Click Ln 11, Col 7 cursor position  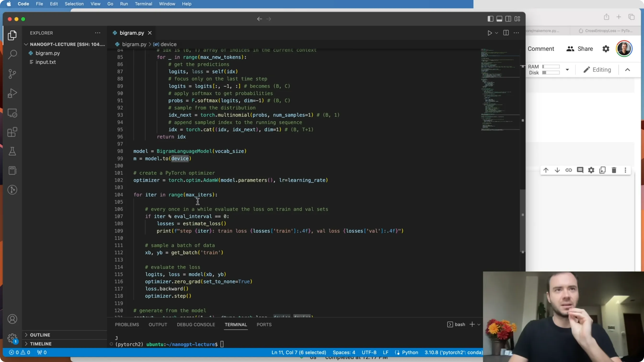[x=299, y=352]
